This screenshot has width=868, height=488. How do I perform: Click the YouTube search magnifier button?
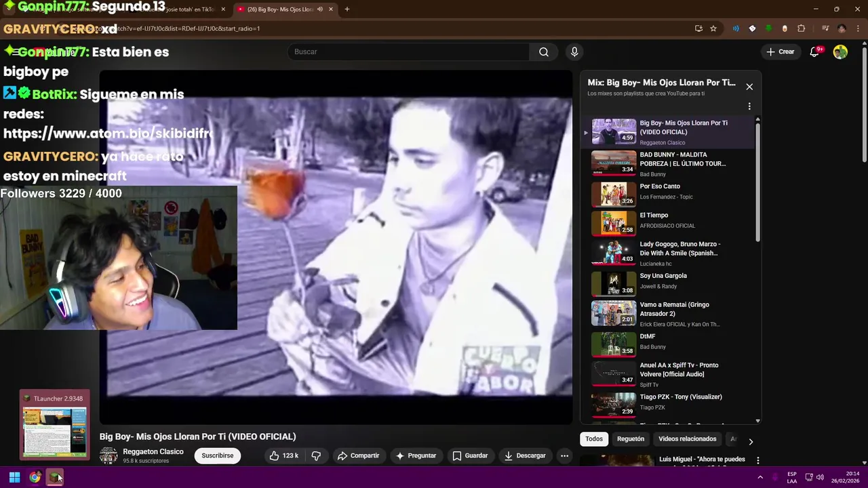coord(544,52)
